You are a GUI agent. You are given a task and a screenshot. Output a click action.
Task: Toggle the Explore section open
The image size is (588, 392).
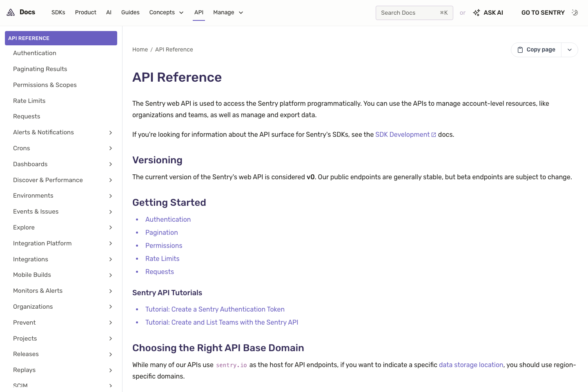(110, 227)
